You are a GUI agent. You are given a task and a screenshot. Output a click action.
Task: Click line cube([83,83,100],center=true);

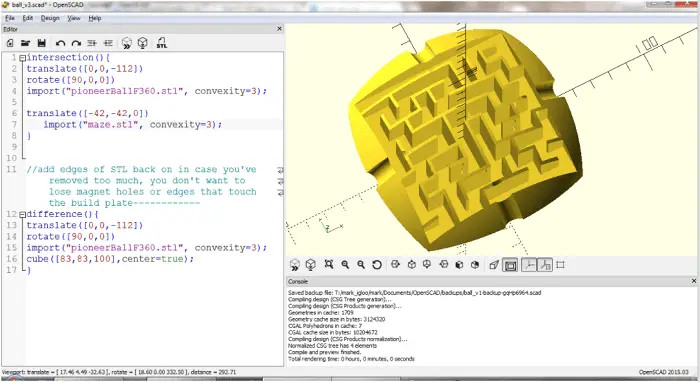(x=110, y=259)
